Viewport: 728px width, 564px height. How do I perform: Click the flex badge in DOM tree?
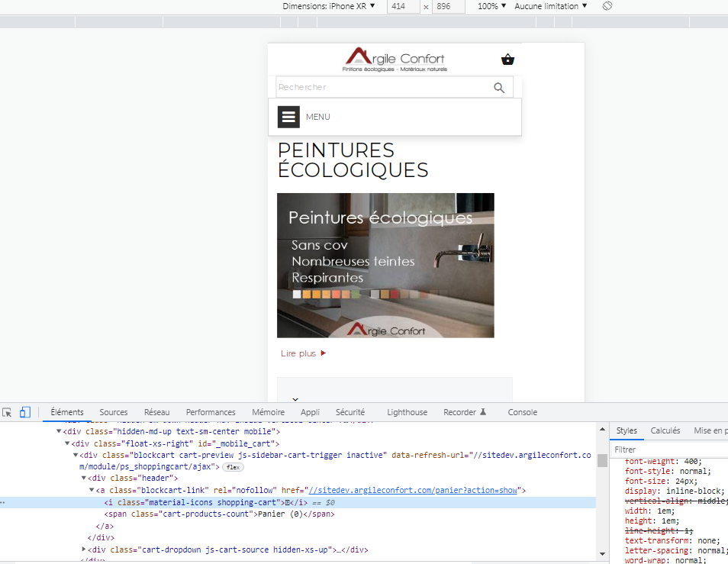[233, 467]
